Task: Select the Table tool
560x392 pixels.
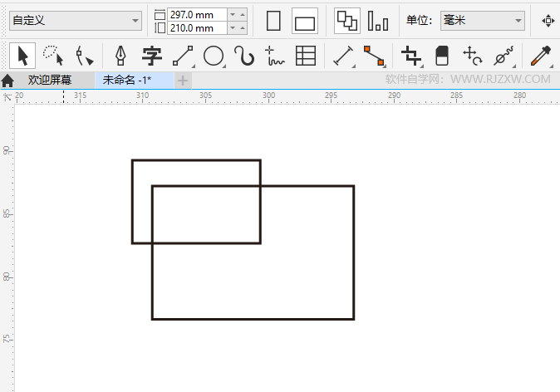Action: coord(306,56)
